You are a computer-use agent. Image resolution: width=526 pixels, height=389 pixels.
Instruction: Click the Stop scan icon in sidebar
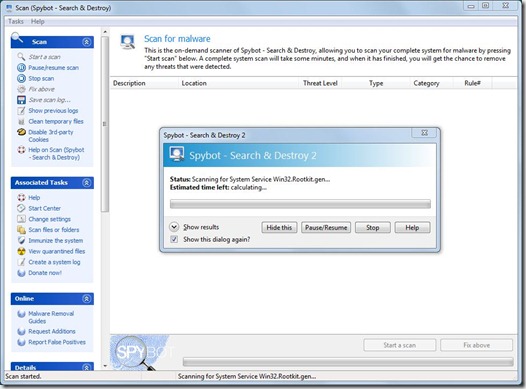tap(21, 78)
